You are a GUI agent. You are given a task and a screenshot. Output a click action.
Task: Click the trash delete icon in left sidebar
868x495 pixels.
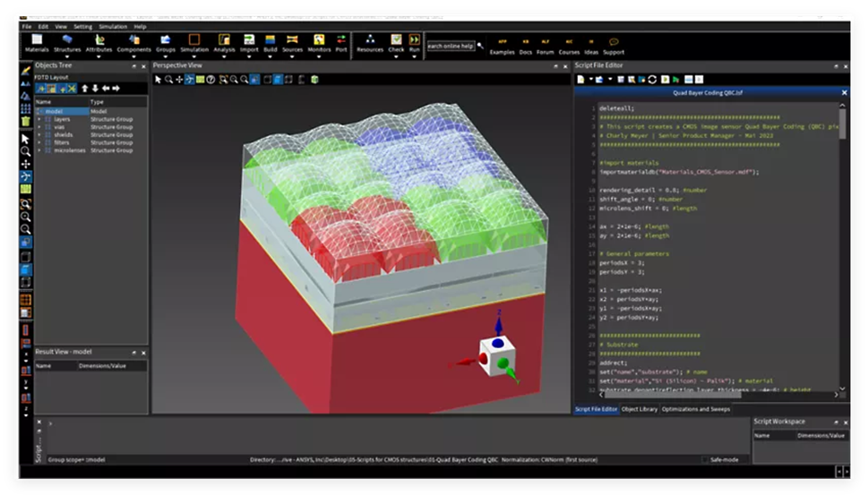coord(25,121)
